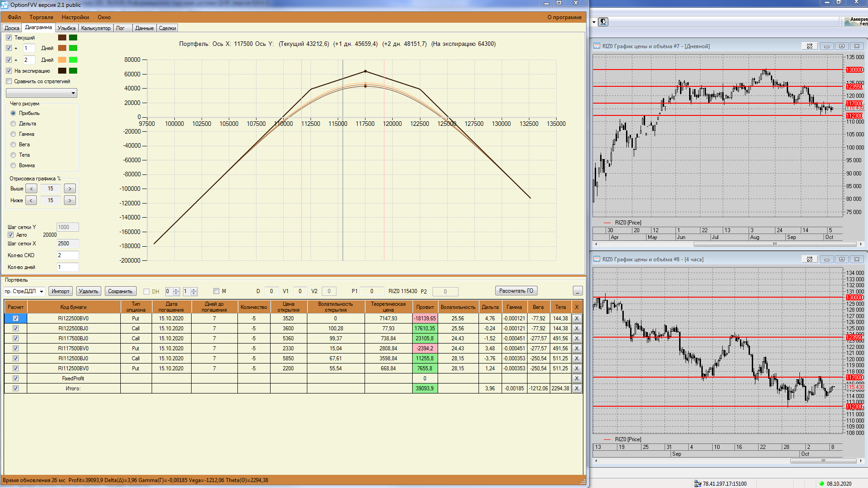Delete row RI117500BJ0 with its X button
The width and height of the screenshot is (868, 488).
(577, 338)
